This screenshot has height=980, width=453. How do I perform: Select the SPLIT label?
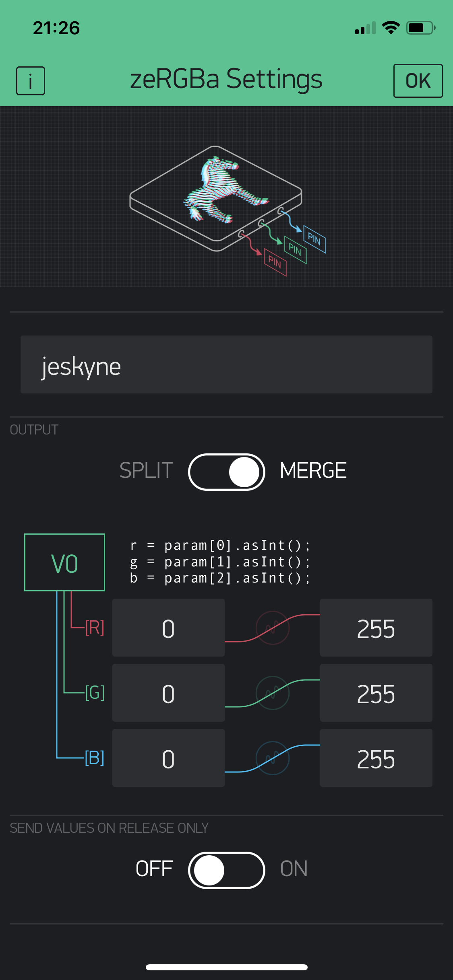(146, 471)
